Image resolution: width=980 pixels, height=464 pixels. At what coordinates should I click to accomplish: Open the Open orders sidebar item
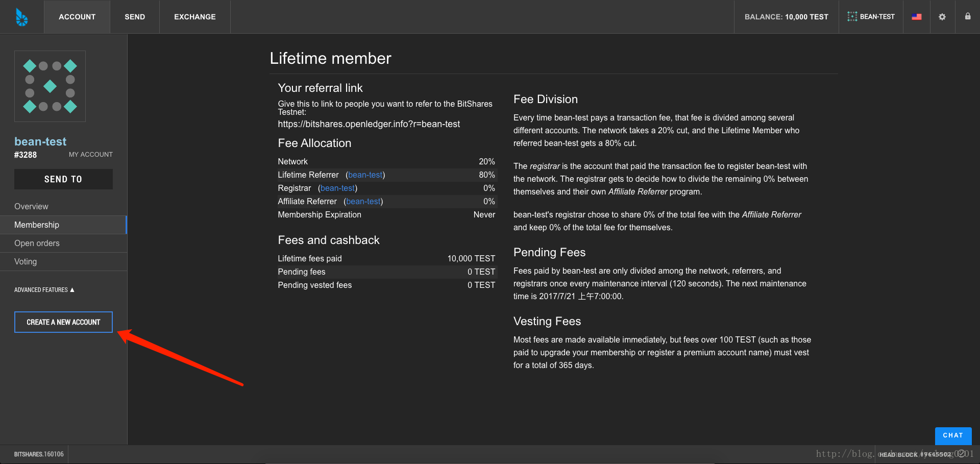[x=63, y=243]
